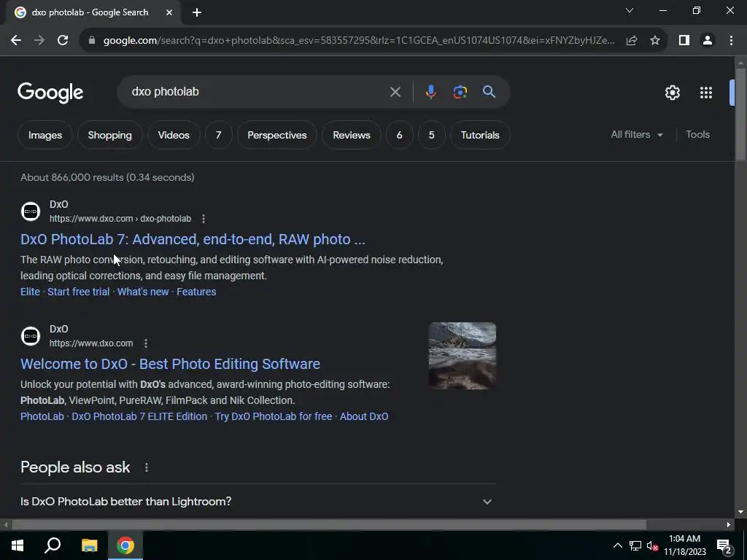The image size is (747, 560).
Task: Click the muted volume tray icon
Action: click(x=652, y=545)
